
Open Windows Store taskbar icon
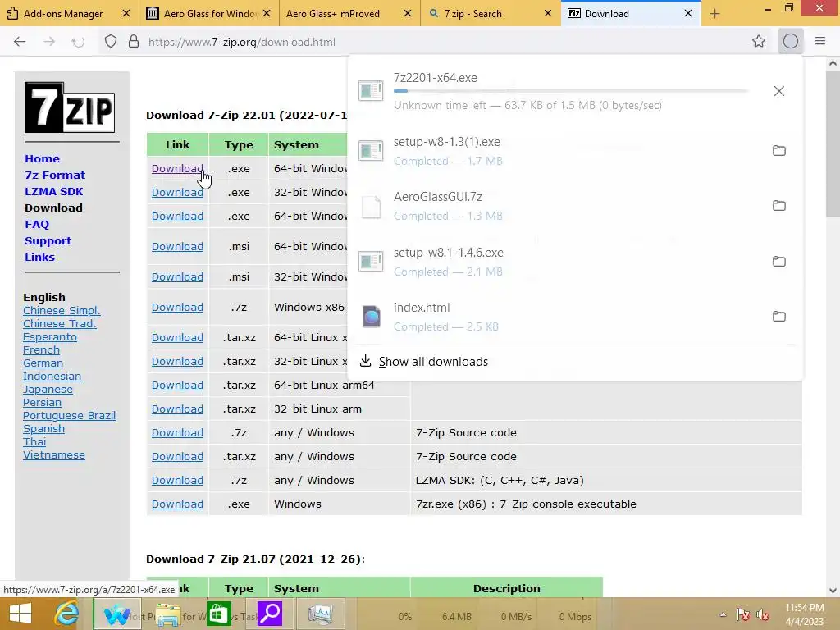[x=218, y=614]
